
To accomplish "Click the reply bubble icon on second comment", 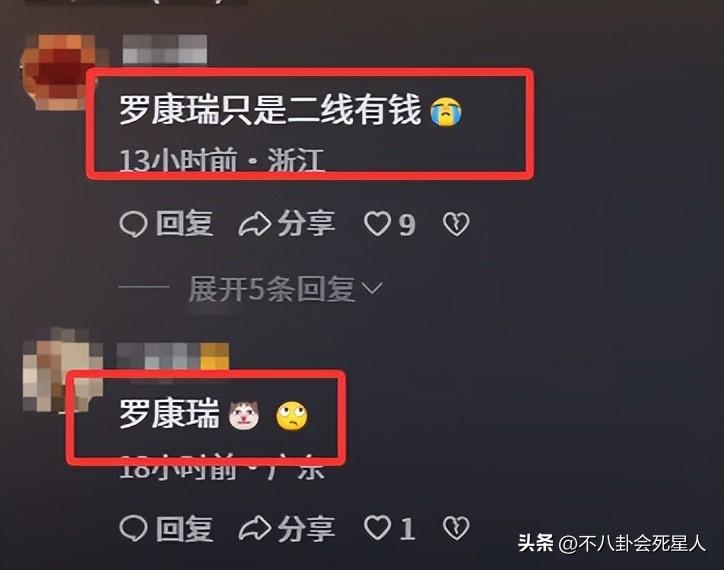I will 133,528.
